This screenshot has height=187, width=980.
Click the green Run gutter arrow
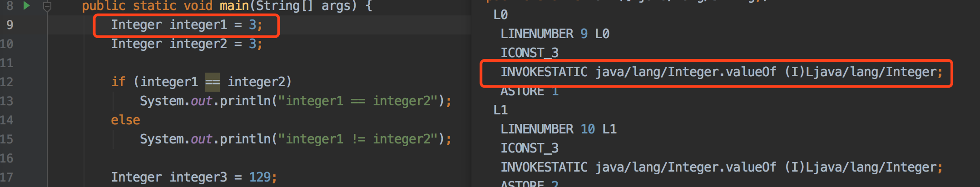click(x=26, y=6)
